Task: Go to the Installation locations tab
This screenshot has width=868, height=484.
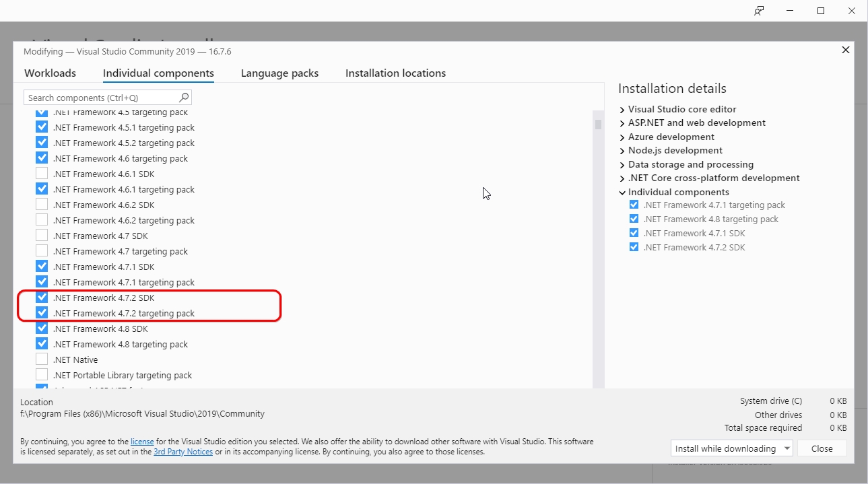Action: (395, 73)
